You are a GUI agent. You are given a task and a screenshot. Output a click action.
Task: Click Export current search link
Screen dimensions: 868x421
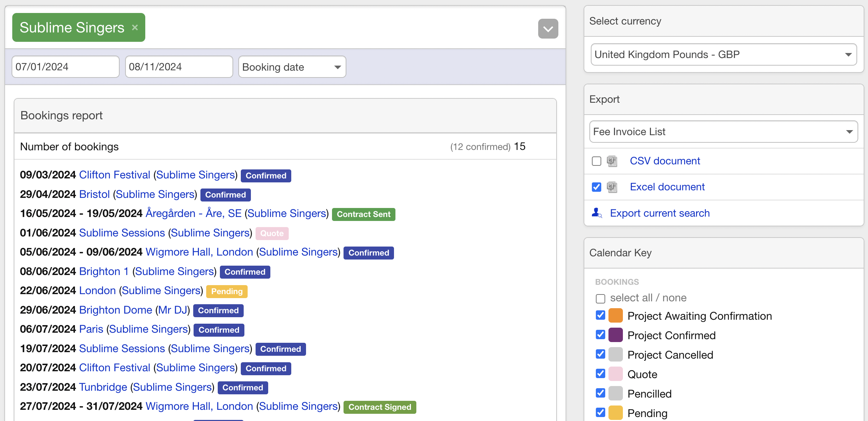coord(659,212)
